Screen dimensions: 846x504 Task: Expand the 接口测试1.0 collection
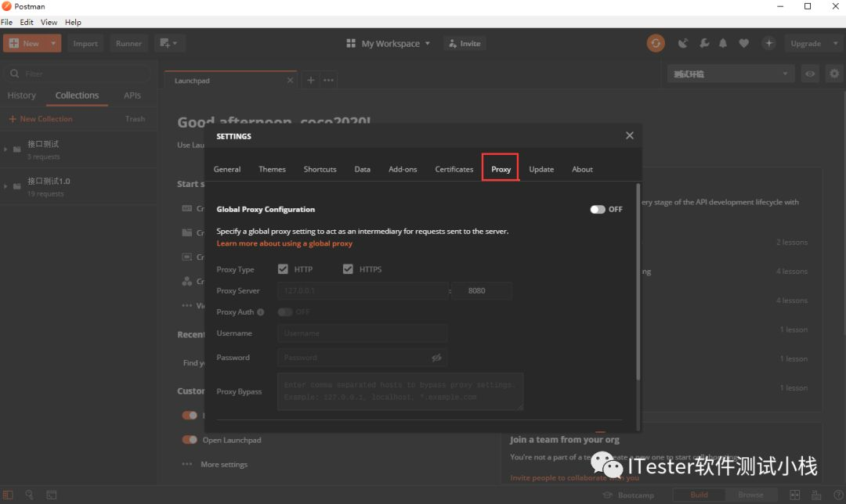(x=5, y=186)
